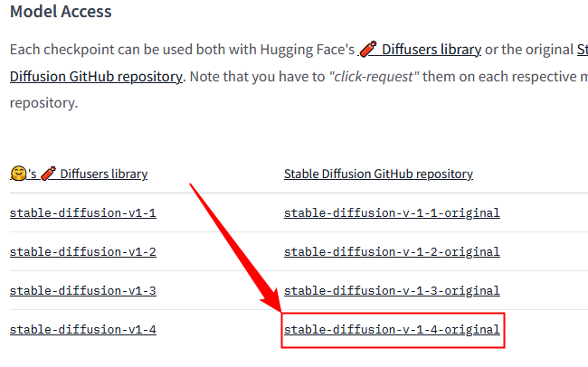Select the stable-diffusion-v1-4 link
Screen dimensions: 588x367
pyautogui.click(x=82, y=330)
